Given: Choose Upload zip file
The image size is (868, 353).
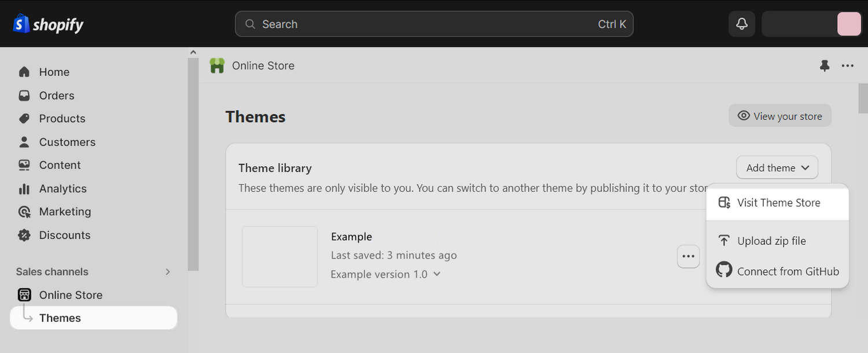Looking at the screenshot, I should pos(778,241).
